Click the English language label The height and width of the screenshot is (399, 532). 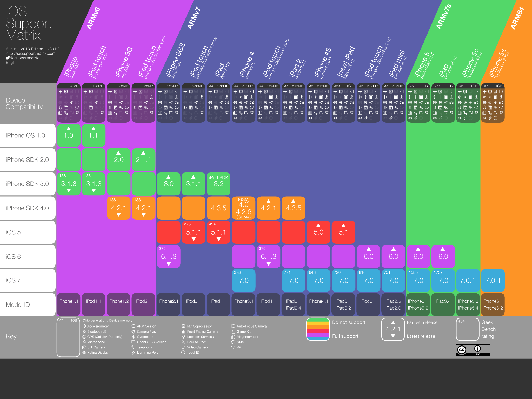(12, 63)
